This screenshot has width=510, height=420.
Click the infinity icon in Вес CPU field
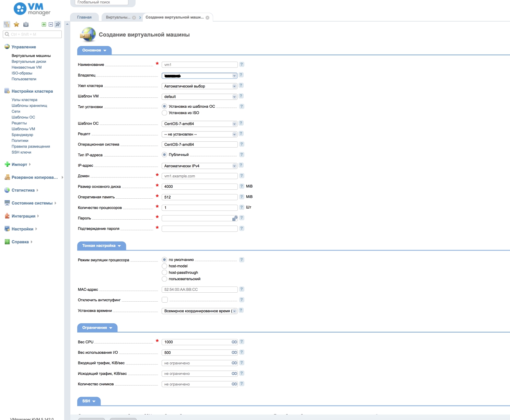234,342
